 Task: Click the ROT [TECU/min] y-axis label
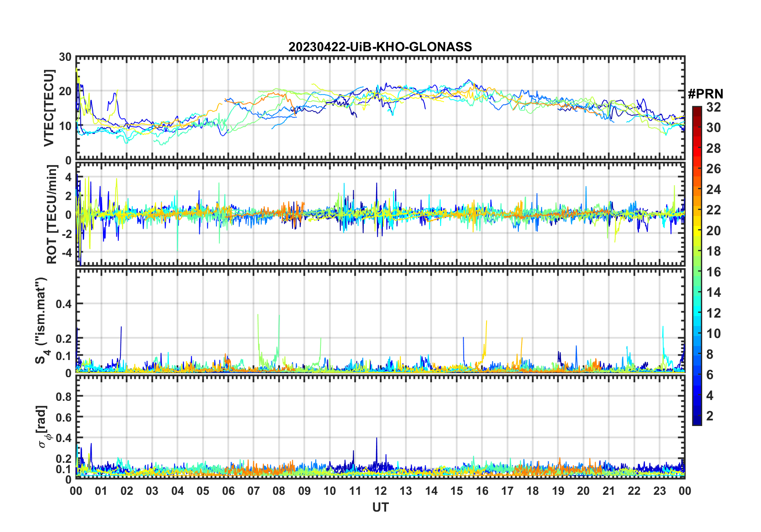coord(52,214)
